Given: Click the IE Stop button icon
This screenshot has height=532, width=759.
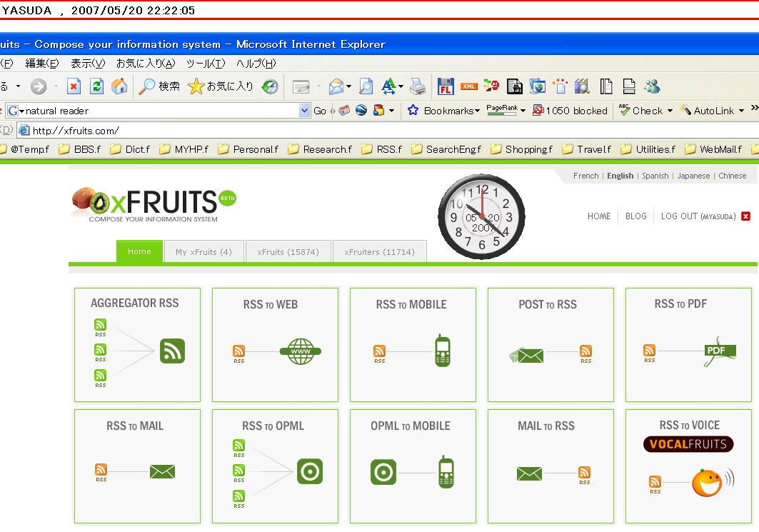Looking at the screenshot, I should (74, 86).
